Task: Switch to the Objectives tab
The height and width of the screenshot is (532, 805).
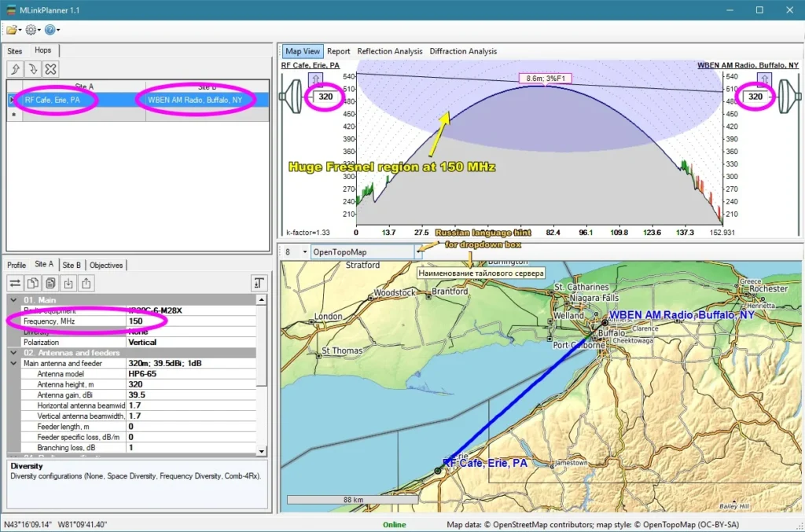Action: [x=105, y=265]
